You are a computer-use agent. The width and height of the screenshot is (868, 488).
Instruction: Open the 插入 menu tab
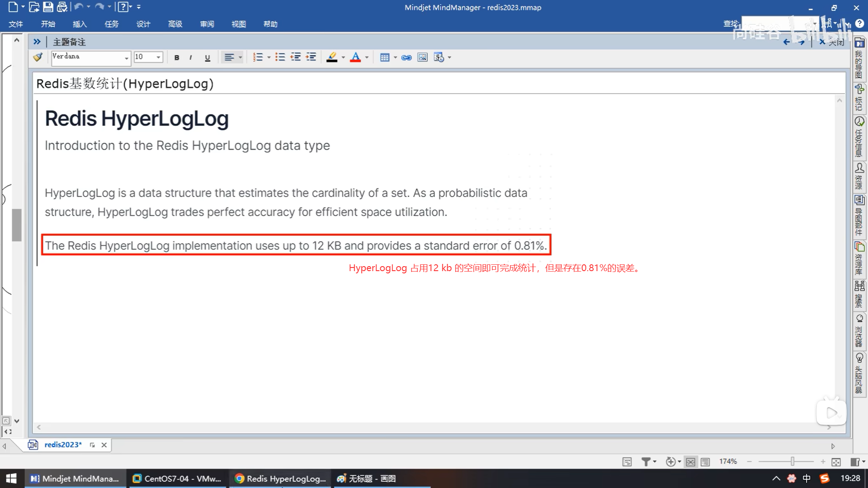pyautogui.click(x=80, y=24)
